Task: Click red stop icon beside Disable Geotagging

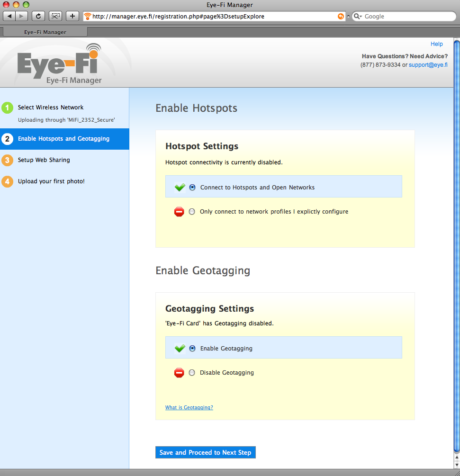Action: 179,372
